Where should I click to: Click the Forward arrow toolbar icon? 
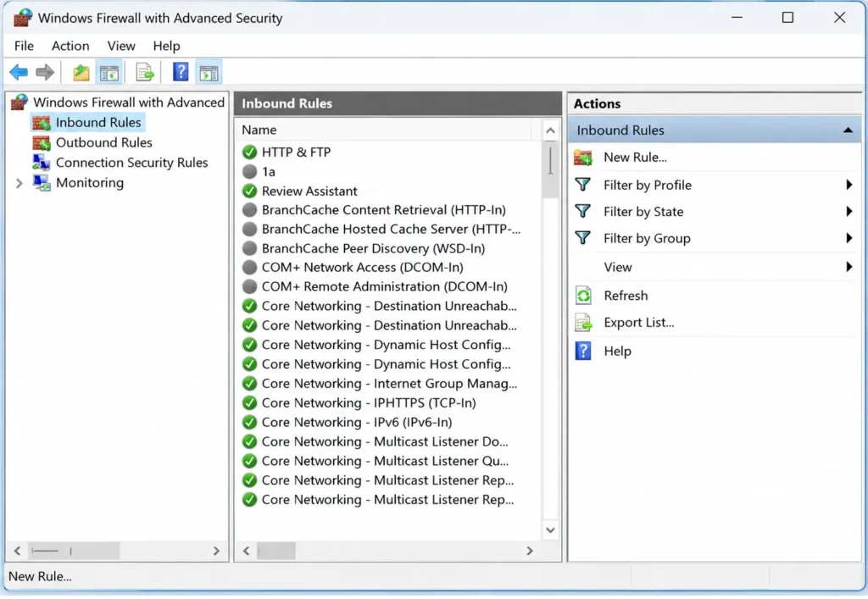(45, 72)
